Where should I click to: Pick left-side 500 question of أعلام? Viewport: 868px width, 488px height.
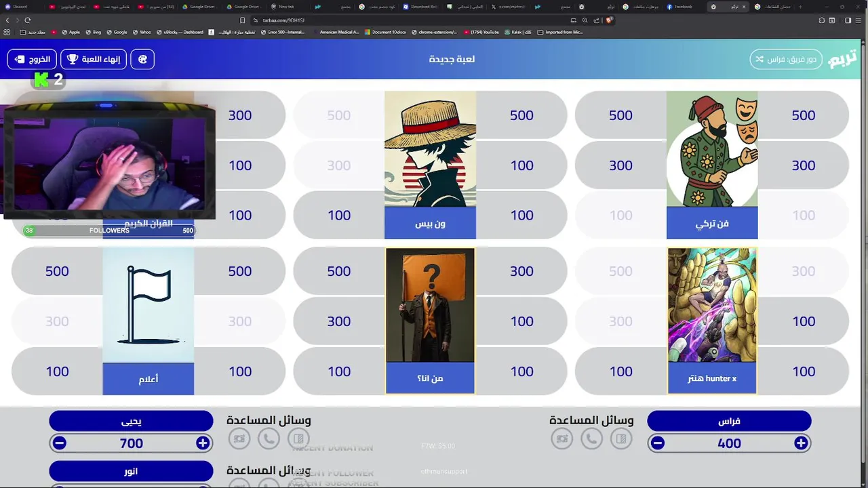(57, 271)
